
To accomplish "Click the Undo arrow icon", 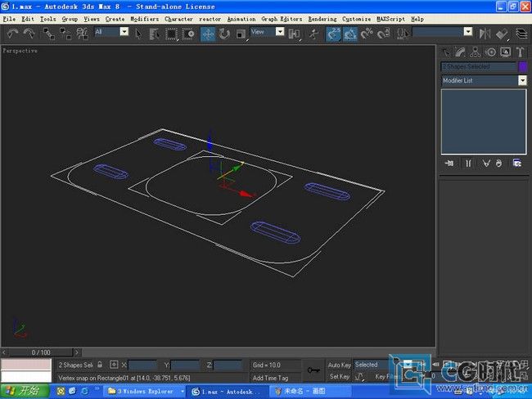I will pos(13,34).
